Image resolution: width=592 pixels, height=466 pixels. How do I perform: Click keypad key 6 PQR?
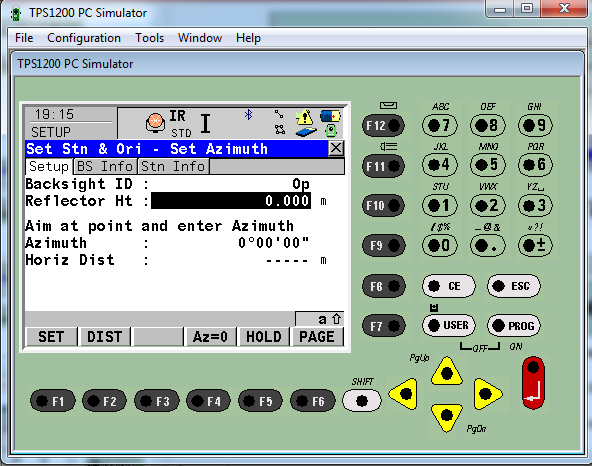535,165
